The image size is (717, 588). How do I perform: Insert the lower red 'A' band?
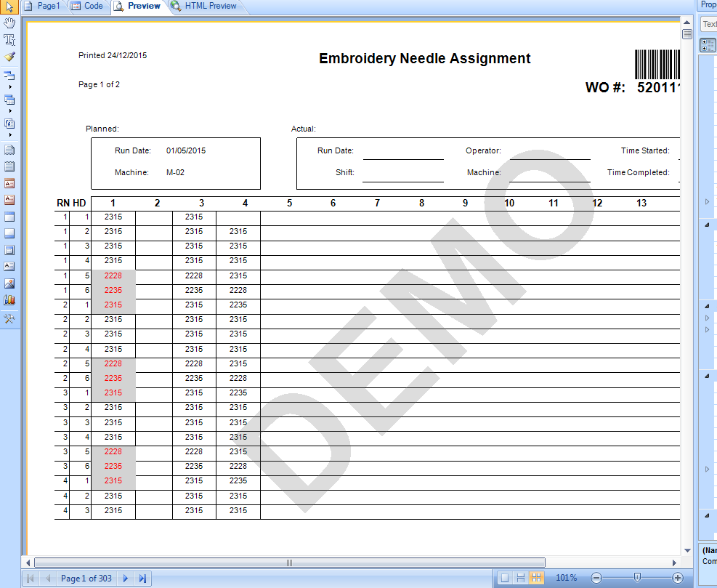9,199
